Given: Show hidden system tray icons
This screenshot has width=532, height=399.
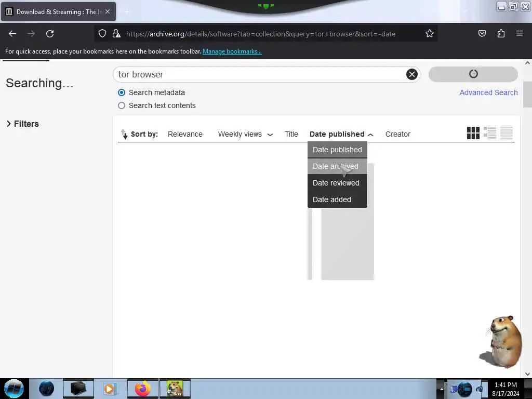Looking at the screenshot, I should point(442,389).
